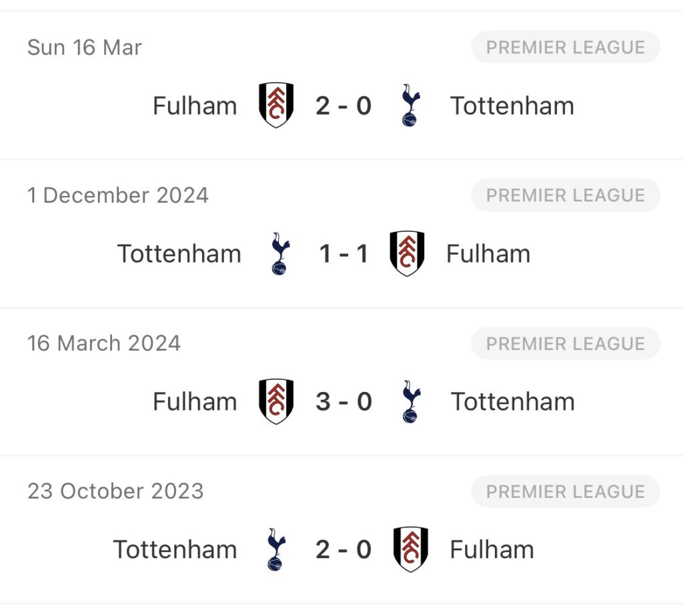Click Fulham crest in 1 December 2024 match
The image size is (683, 616).
[x=407, y=253]
